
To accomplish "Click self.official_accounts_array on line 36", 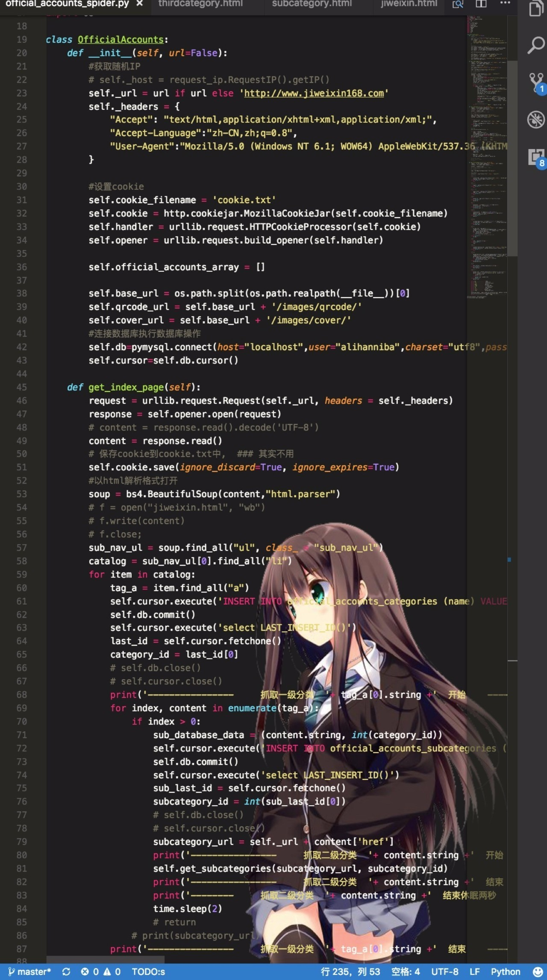I will tap(164, 267).
